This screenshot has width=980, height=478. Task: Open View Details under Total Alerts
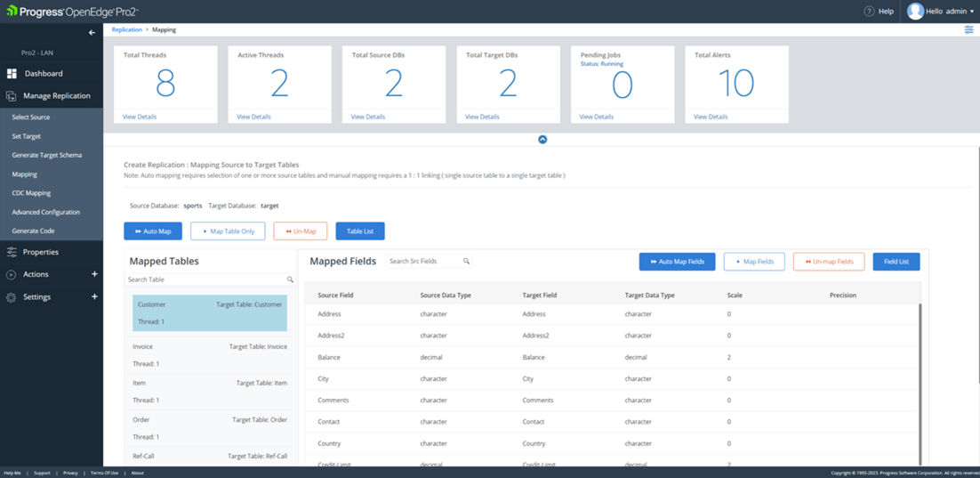click(711, 117)
